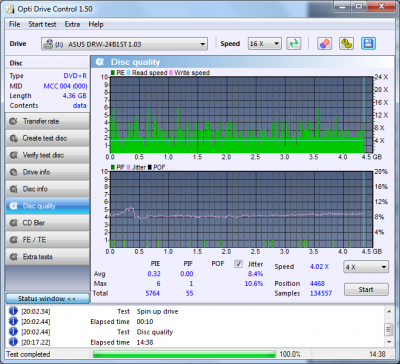Open the Transfer rate test
The height and width of the screenshot is (364, 400).
tap(47, 121)
